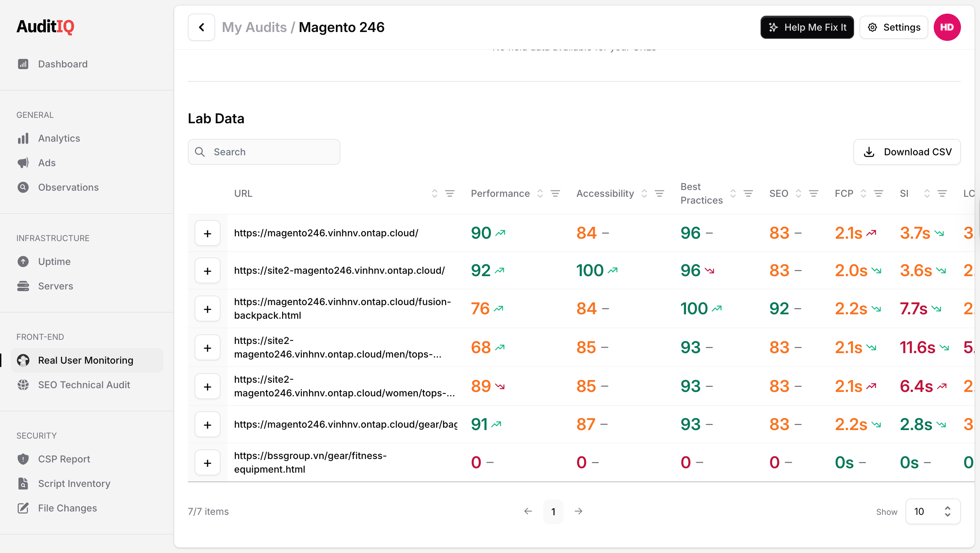Viewport: 980px width, 553px height.
Task: Click the Performance score 90
Action: click(x=481, y=233)
